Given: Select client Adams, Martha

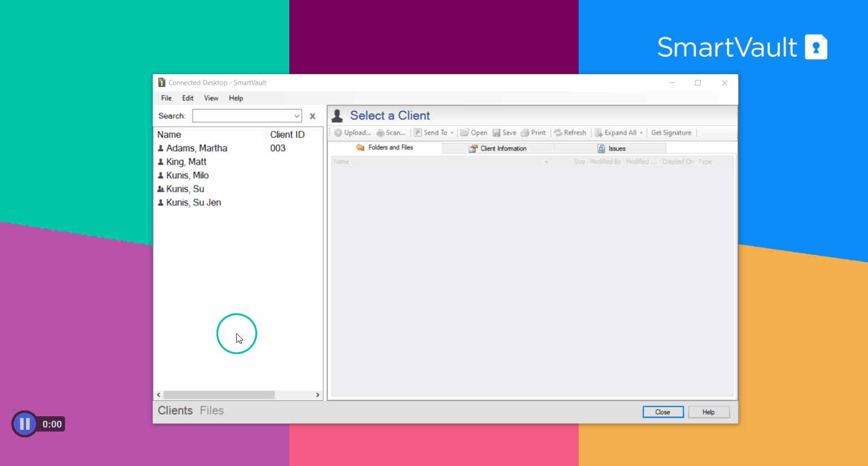Looking at the screenshot, I should [x=196, y=148].
